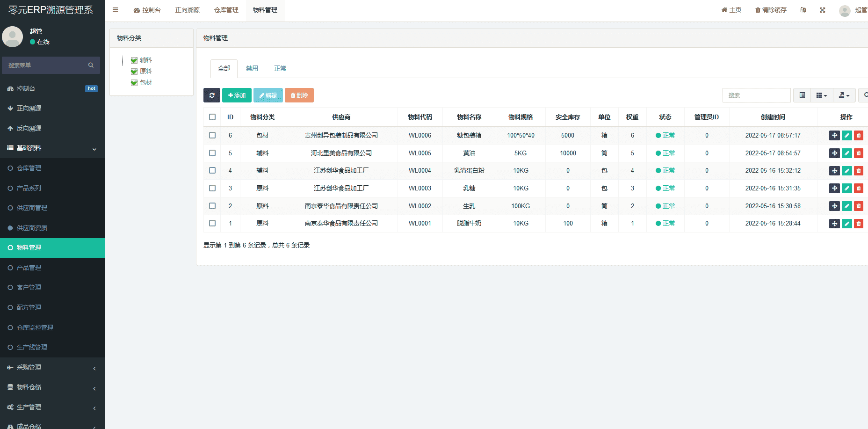
Task: Open the export data dropdown
Action: point(844,95)
